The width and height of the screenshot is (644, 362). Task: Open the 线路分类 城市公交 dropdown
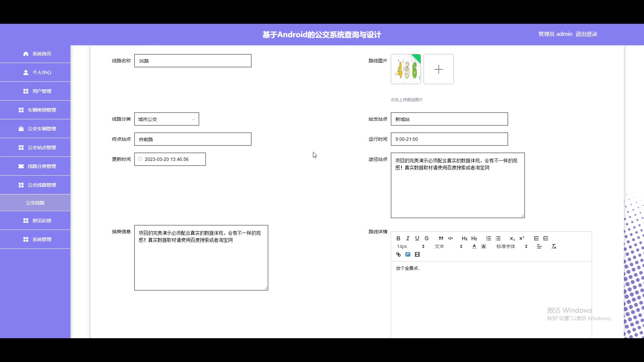click(x=166, y=119)
